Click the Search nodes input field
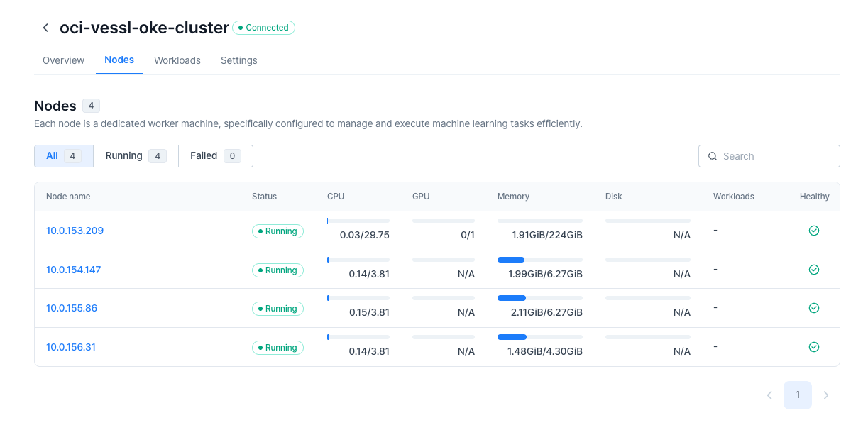Viewport: 868px width, 430px height. (x=769, y=156)
